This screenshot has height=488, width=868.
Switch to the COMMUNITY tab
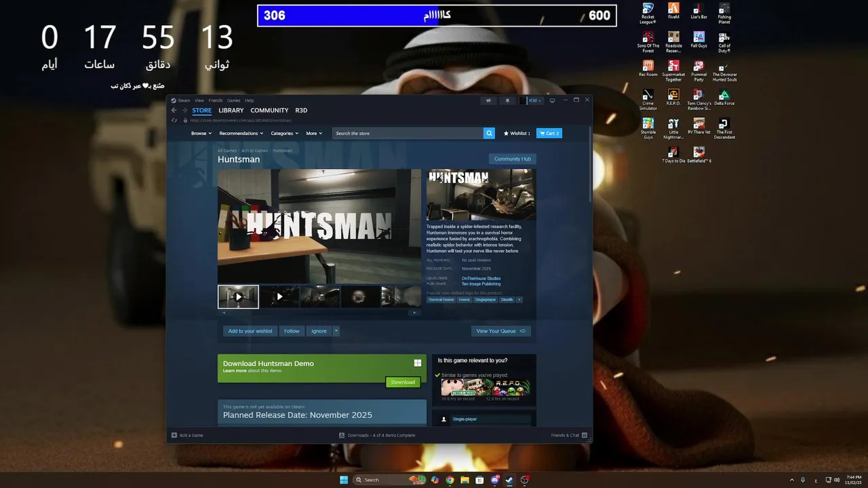pos(269,110)
